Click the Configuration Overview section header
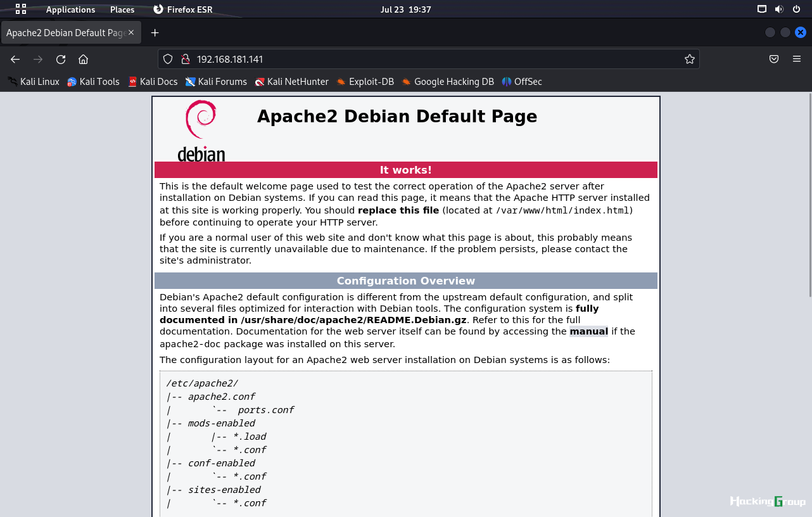 pos(406,281)
